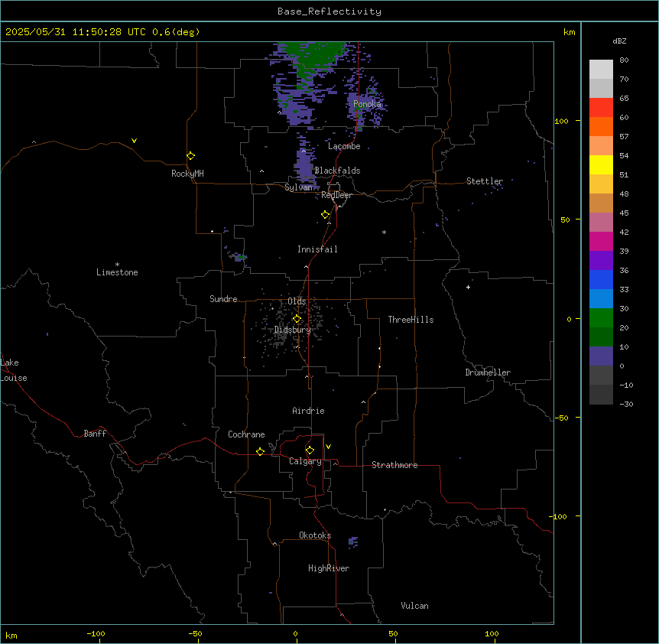Click the Base_Reflectivity title
The image size is (659, 644).
[329, 11]
